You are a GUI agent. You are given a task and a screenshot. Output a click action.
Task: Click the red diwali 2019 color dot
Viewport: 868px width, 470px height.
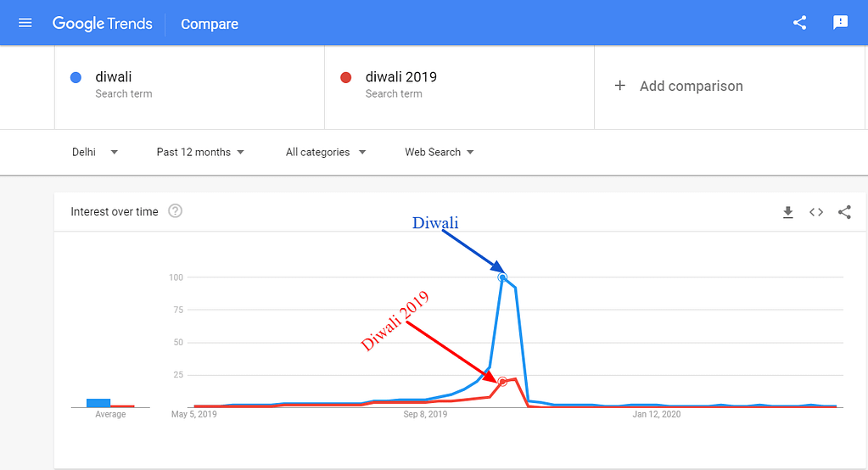[346, 77]
